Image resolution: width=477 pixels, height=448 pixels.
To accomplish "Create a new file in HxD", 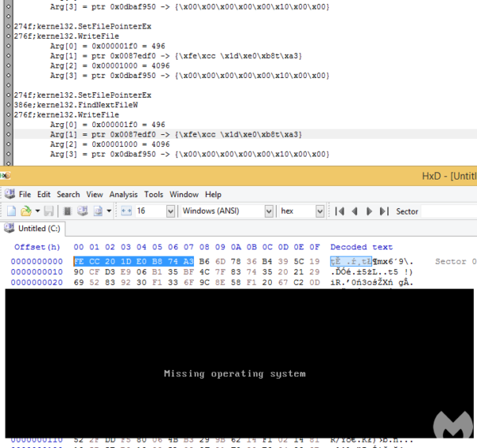I will coord(11,210).
